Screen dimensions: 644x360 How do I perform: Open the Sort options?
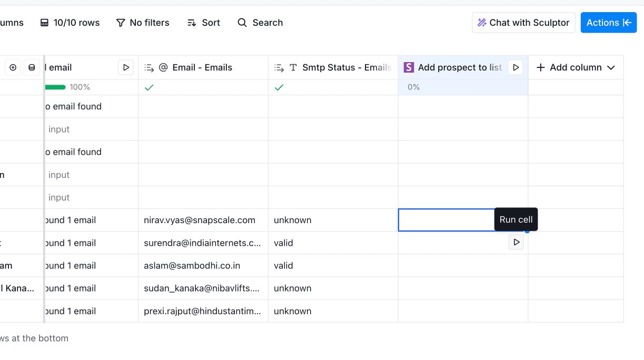point(204,23)
